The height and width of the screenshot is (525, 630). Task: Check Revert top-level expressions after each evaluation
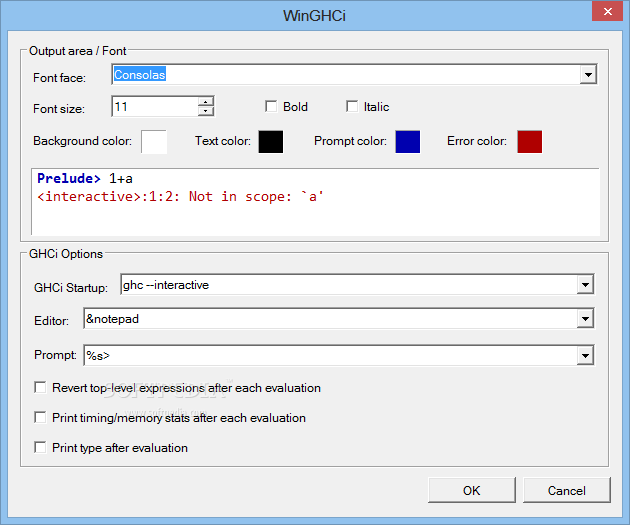[x=40, y=388]
